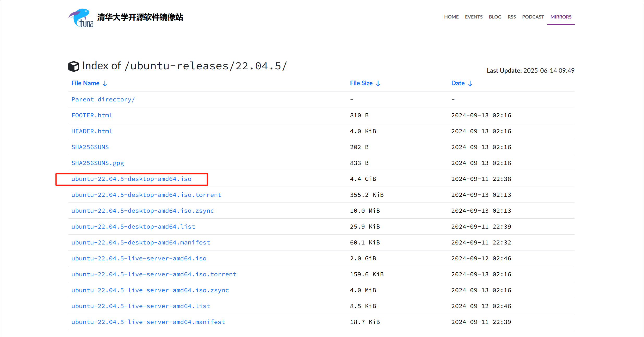Click the 159.6 KiB size cell
The height and width of the screenshot is (337, 644).
367,274
